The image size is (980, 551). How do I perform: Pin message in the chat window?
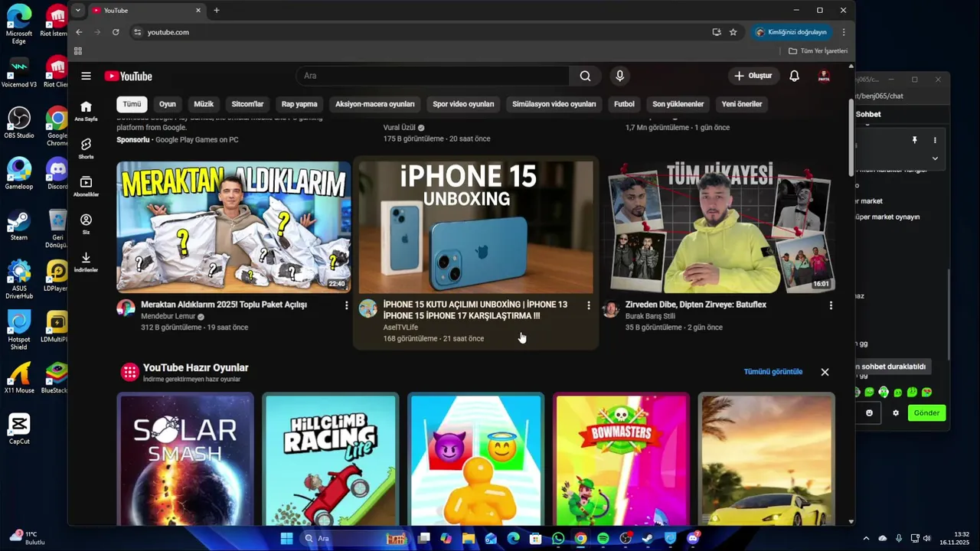coord(914,140)
